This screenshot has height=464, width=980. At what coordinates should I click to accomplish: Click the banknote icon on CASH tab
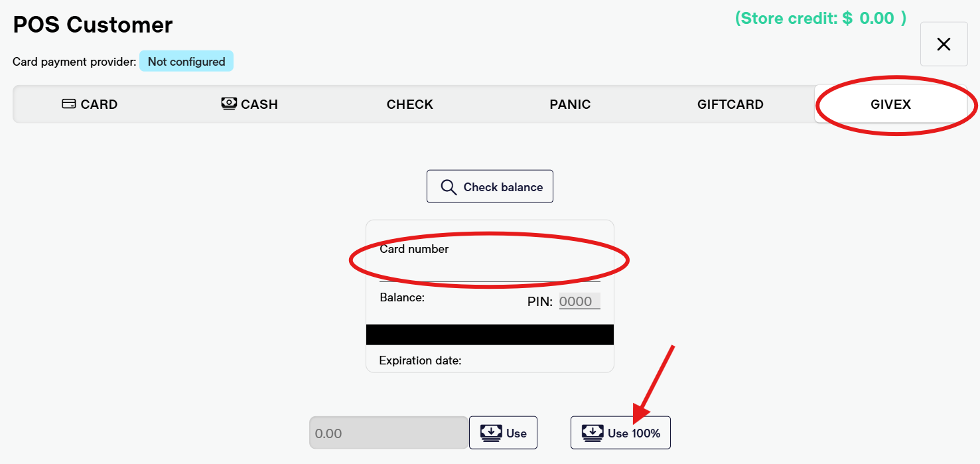229,104
